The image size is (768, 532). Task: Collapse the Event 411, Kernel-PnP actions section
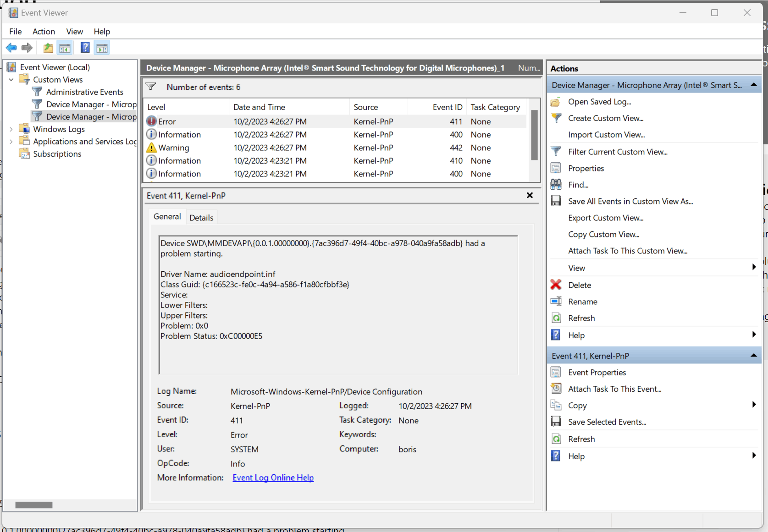(753, 356)
